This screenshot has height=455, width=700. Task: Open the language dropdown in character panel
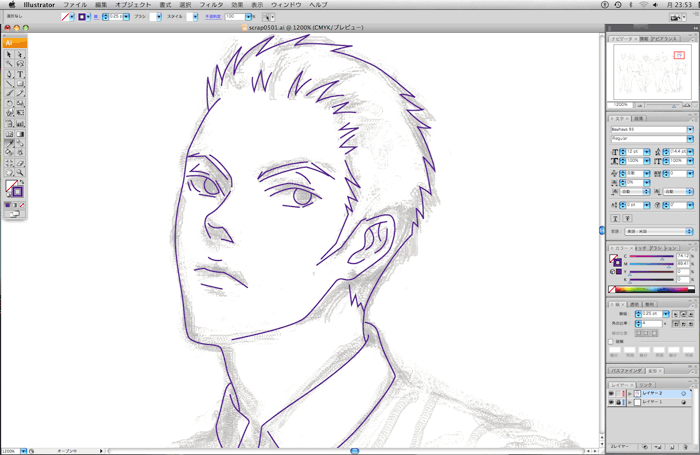(x=658, y=231)
